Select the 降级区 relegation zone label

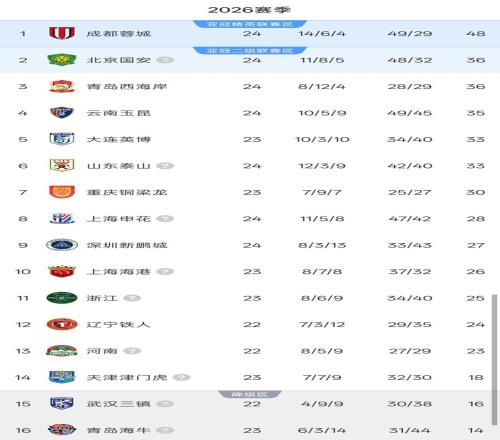tap(250, 394)
